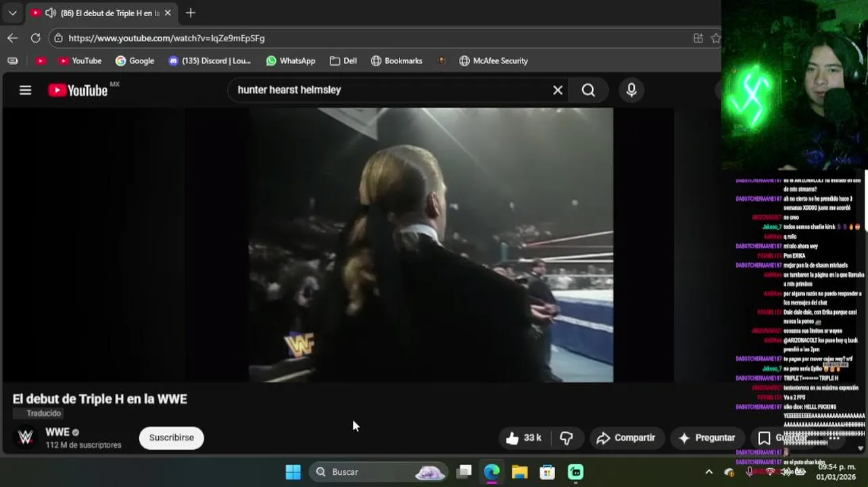Click the first bookmarks bar pill icon
Viewport: 868px width, 487px height.
click(12, 61)
